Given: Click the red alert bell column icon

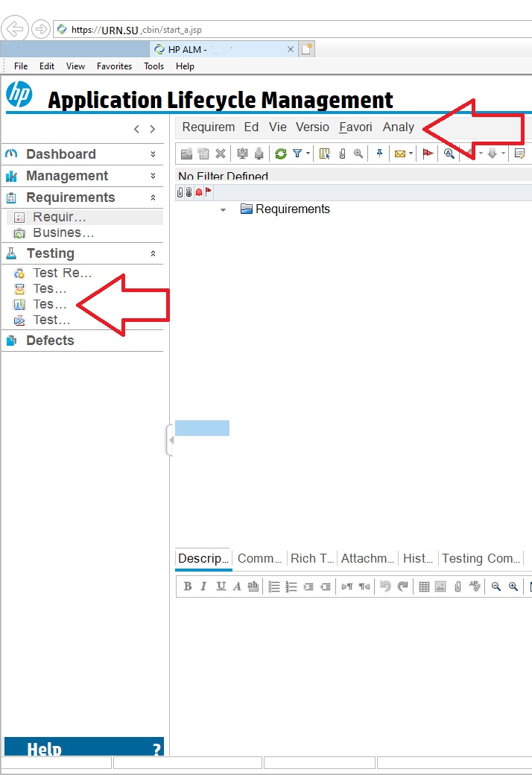Looking at the screenshot, I should [x=199, y=192].
